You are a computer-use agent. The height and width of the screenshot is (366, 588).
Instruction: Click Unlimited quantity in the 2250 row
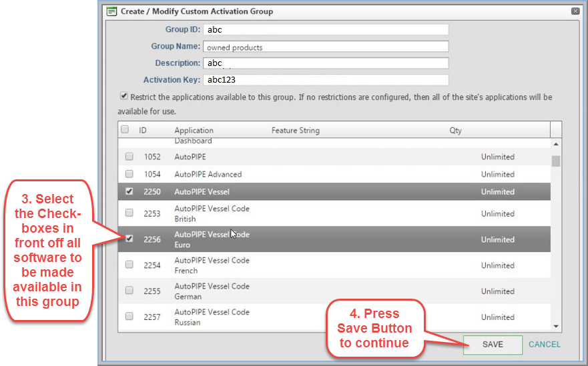coord(498,192)
